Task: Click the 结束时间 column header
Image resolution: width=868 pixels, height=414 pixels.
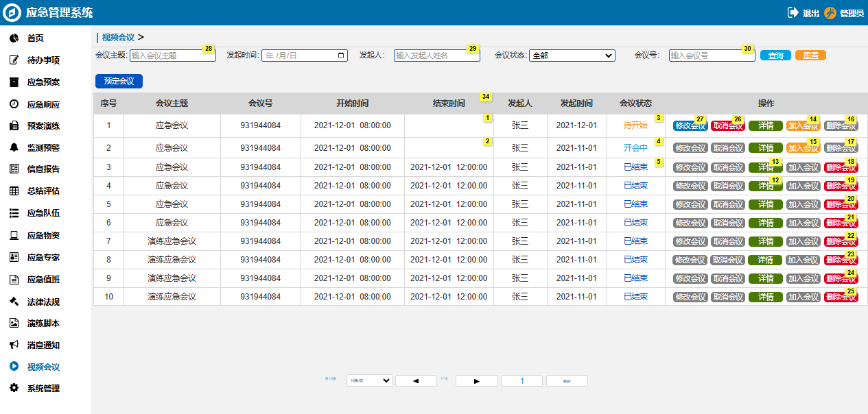Action: [449, 103]
